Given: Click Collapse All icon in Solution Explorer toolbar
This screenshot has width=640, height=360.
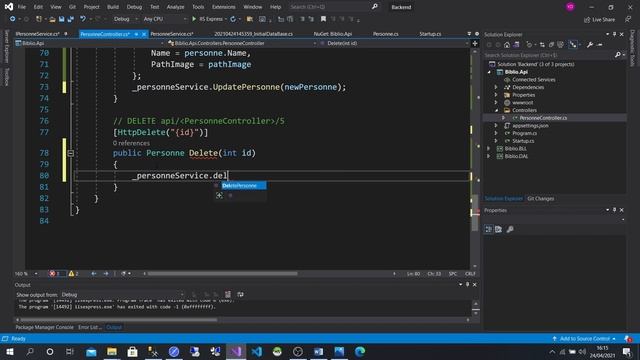Looking at the screenshot, I should (551, 45).
